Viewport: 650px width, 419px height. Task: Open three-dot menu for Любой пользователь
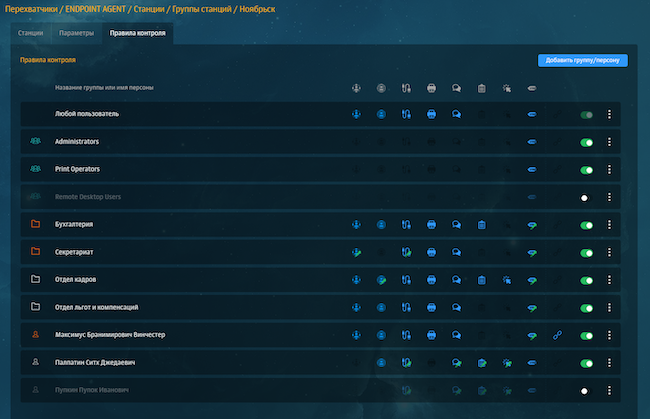coord(609,114)
